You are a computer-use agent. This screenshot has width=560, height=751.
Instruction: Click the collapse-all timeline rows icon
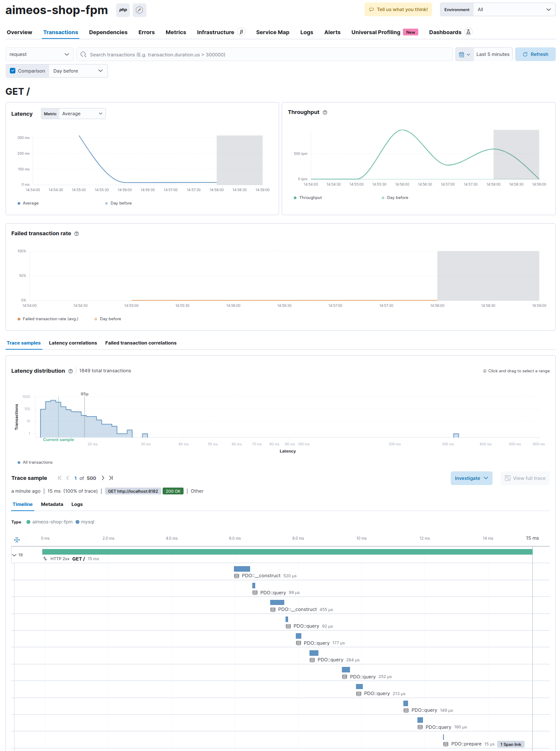17,540
